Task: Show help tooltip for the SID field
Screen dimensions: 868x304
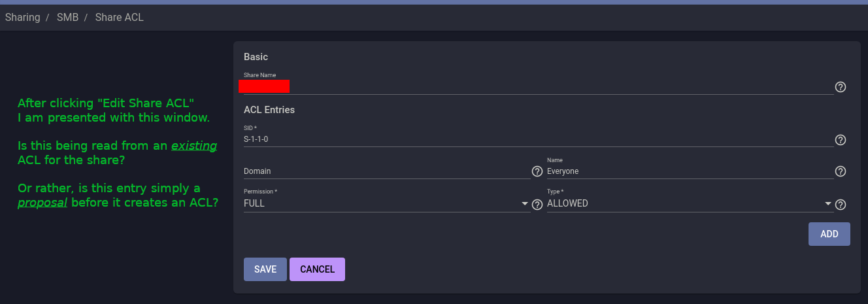Action: point(841,140)
